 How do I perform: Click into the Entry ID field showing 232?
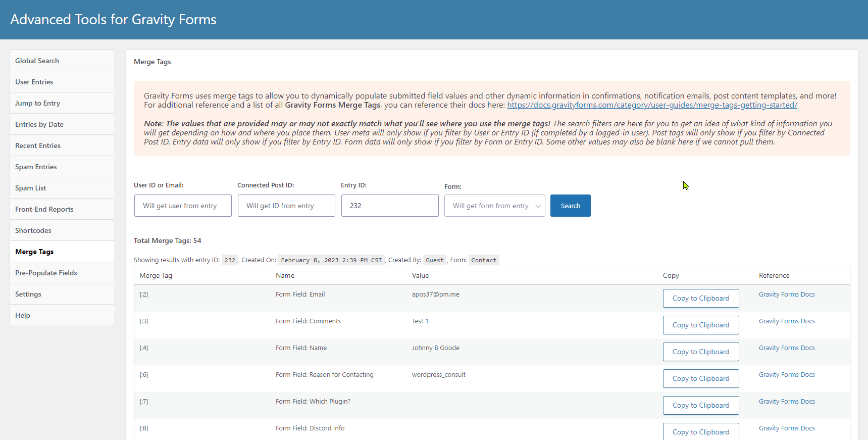click(390, 206)
